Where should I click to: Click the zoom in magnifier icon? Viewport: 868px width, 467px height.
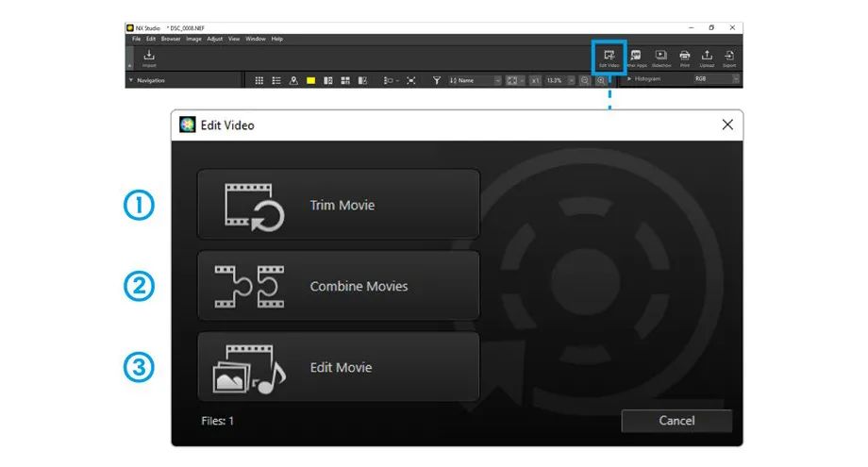[601, 81]
